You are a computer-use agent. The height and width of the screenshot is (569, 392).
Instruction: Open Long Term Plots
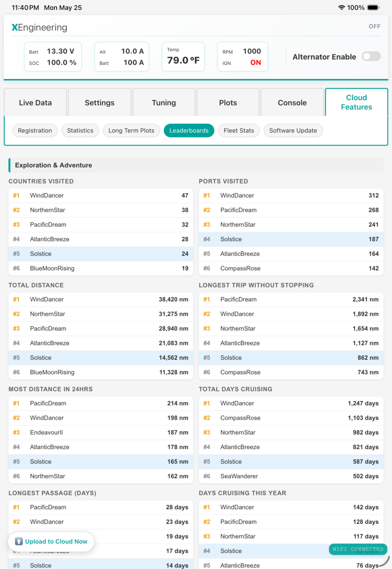click(x=132, y=130)
